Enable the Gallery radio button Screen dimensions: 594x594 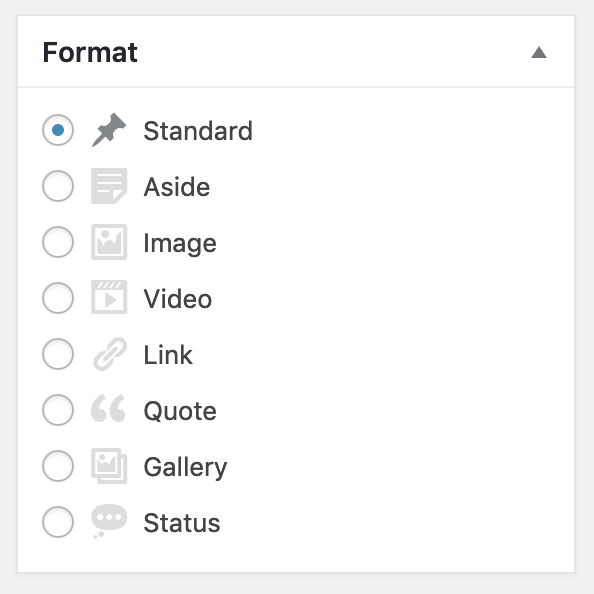(58, 466)
